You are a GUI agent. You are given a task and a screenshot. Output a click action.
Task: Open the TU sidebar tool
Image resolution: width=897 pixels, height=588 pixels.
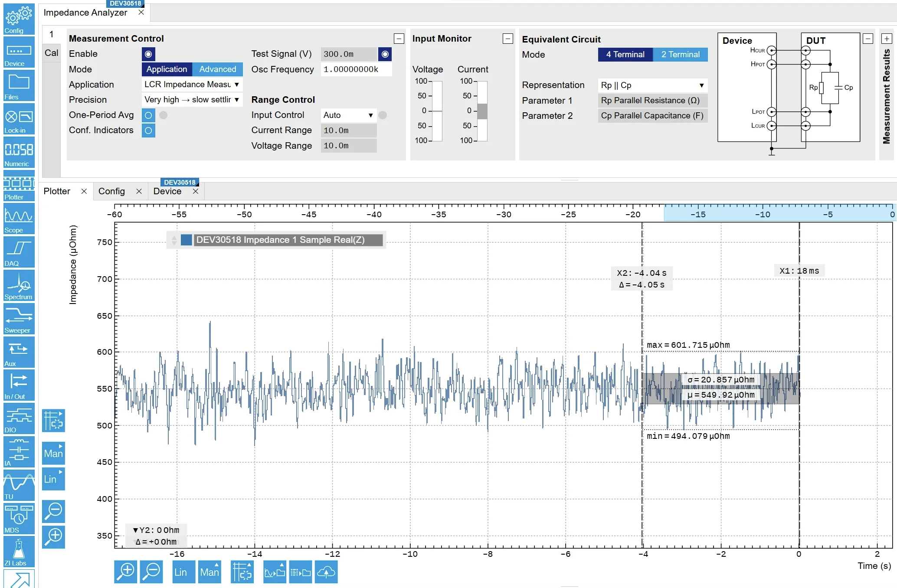(19, 486)
